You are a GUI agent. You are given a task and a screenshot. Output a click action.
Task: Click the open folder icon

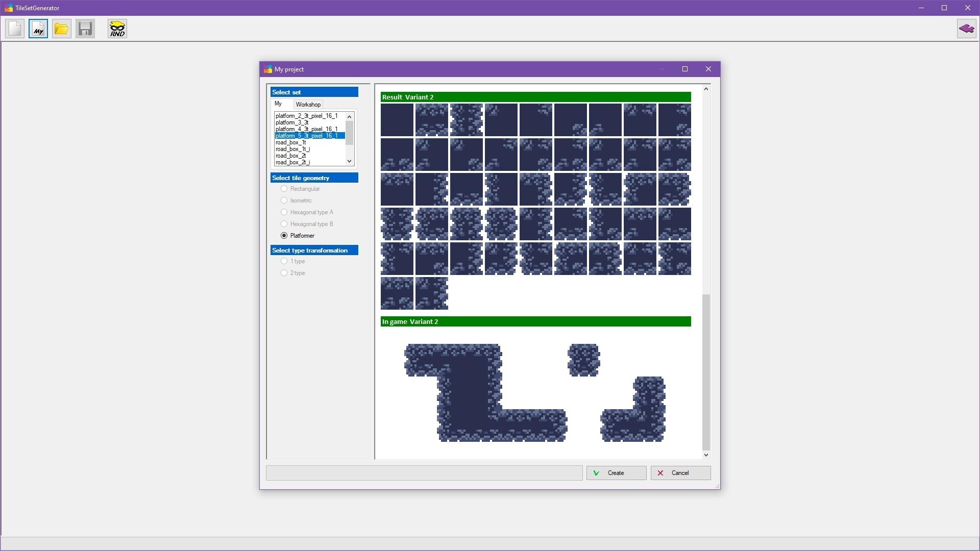pyautogui.click(x=61, y=29)
